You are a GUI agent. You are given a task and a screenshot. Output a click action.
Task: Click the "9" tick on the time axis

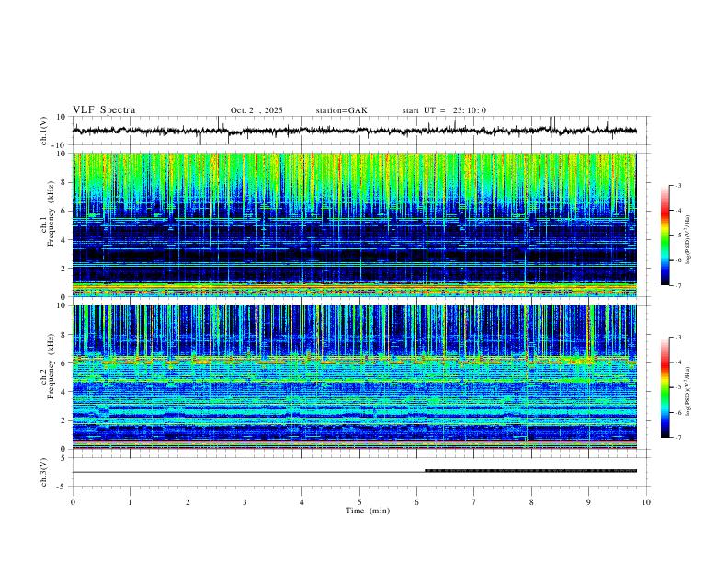coord(588,502)
